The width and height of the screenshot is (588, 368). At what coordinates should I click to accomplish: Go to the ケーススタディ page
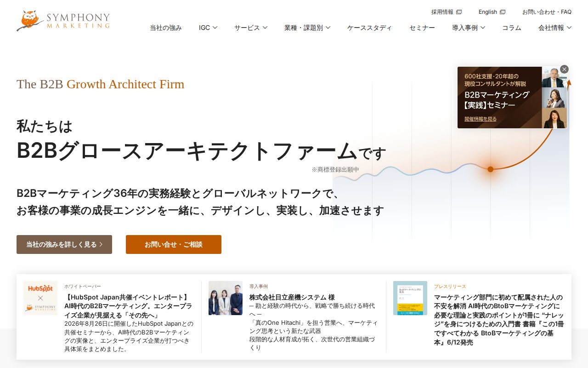pyautogui.click(x=370, y=28)
